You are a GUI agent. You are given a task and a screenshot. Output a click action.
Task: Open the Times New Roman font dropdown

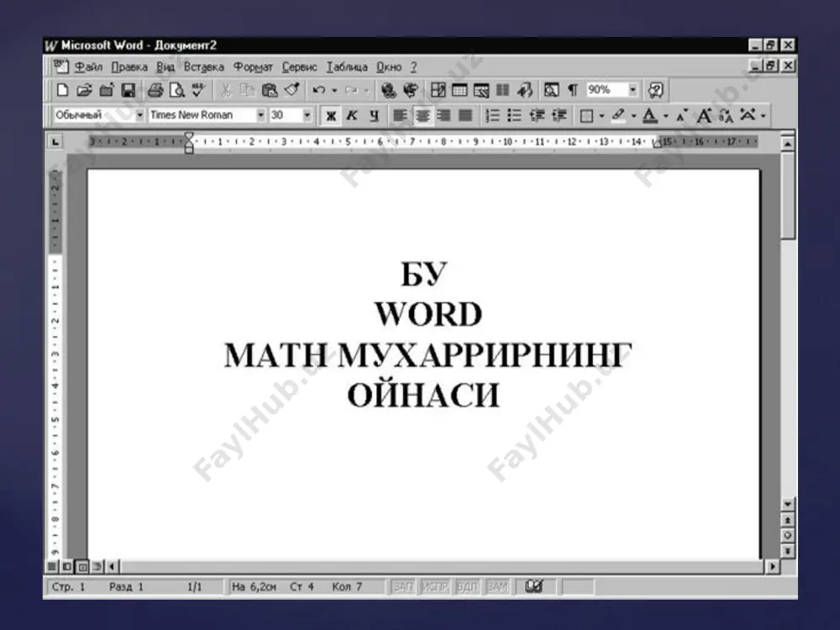[260, 114]
